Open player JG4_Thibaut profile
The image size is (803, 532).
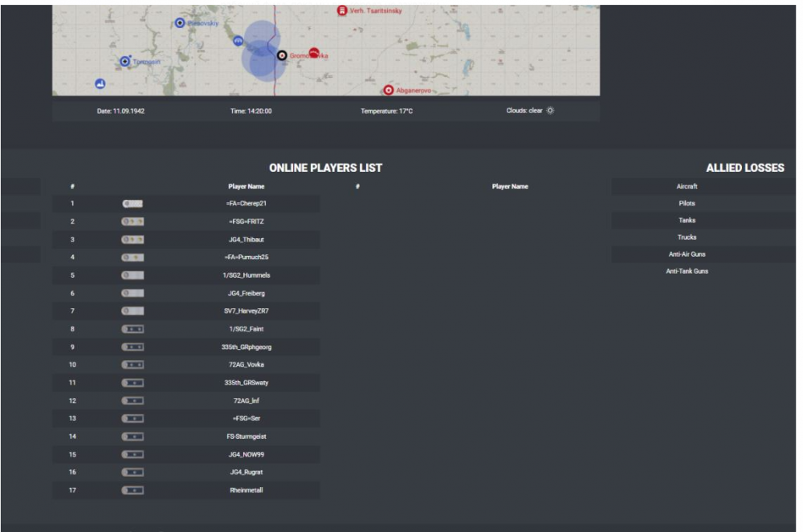[247, 239]
